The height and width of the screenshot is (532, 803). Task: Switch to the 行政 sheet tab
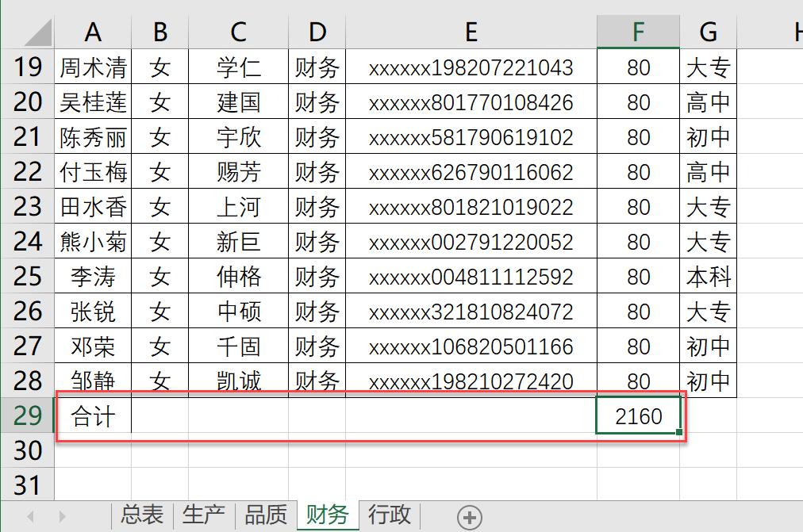(388, 515)
